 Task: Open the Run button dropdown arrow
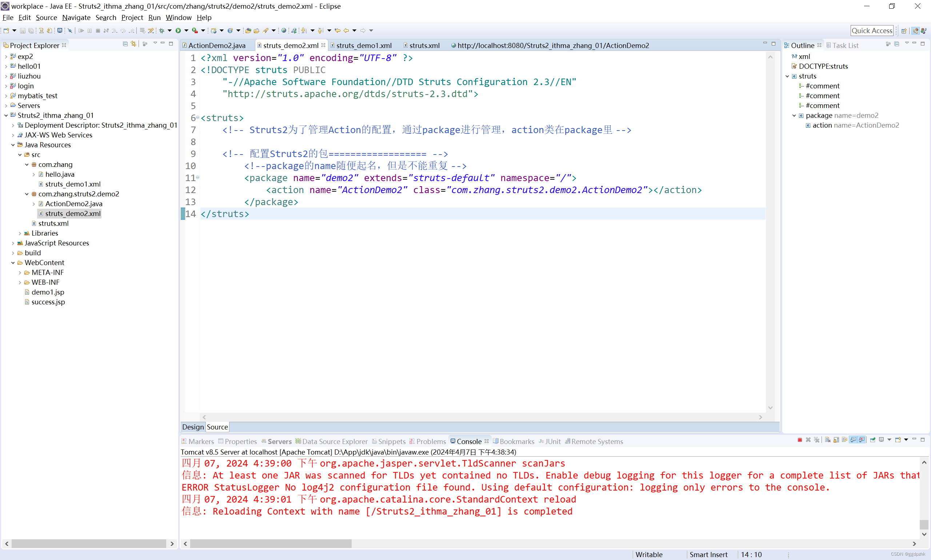187,31
